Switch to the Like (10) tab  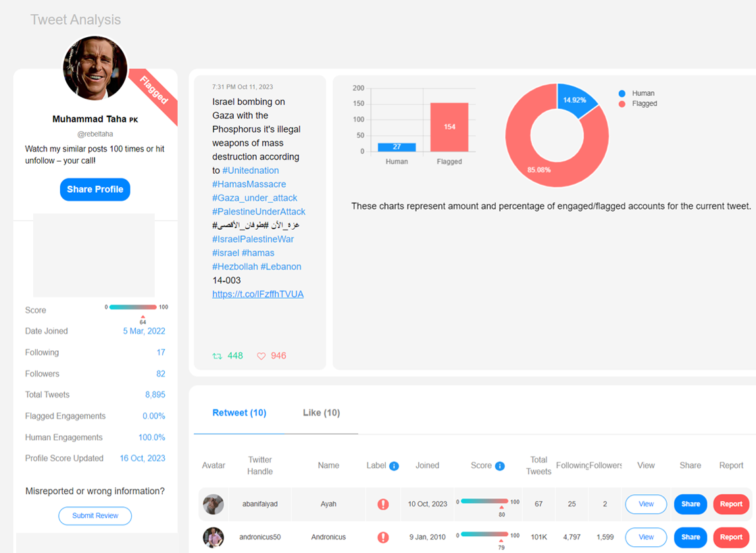321,412
